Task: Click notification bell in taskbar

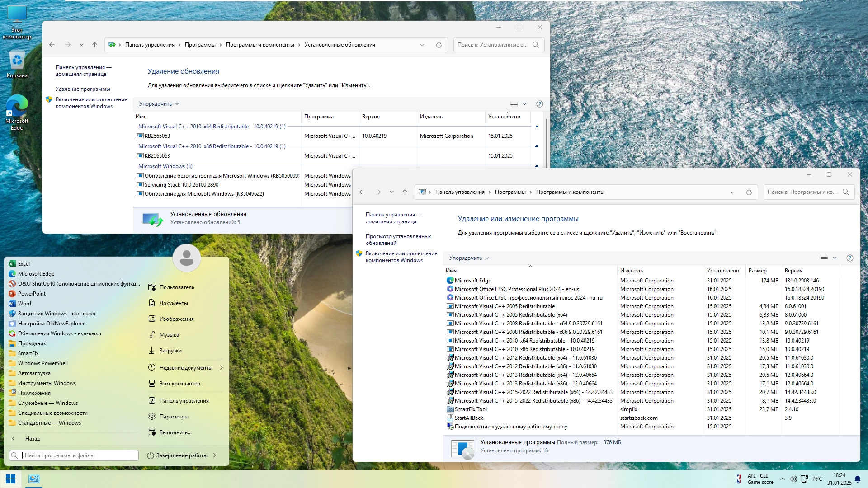Action: 858,479
